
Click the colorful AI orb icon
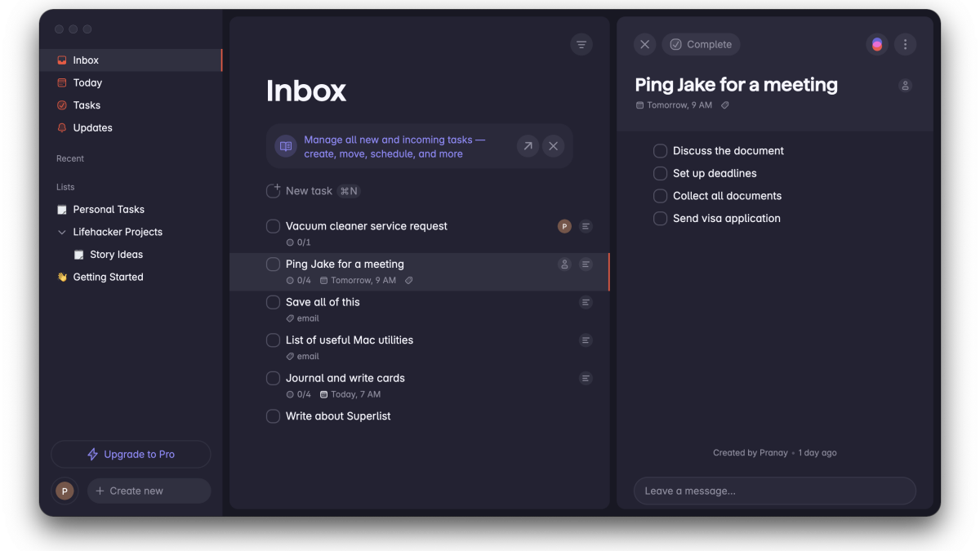click(x=877, y=44)
